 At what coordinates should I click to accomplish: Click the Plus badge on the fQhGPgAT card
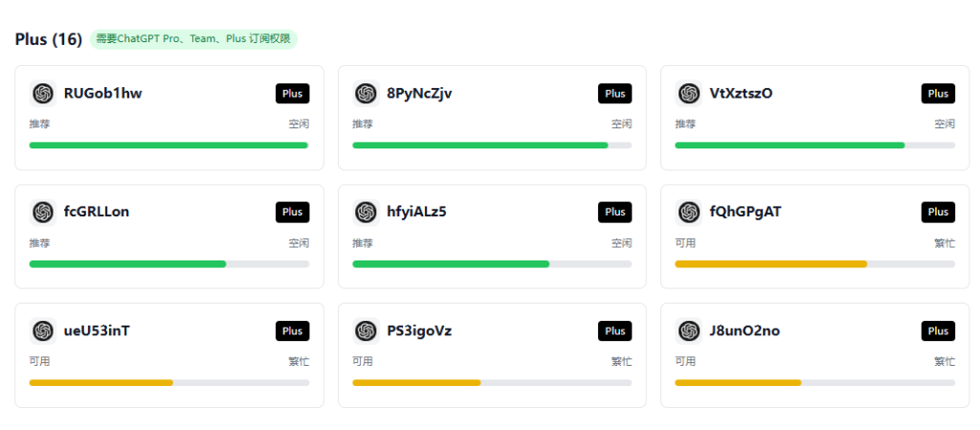tap(938, 212)
